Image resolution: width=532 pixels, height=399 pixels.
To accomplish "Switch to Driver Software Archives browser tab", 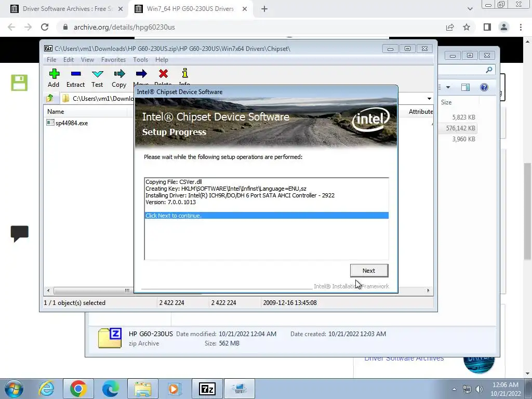I will click(67, 9).
